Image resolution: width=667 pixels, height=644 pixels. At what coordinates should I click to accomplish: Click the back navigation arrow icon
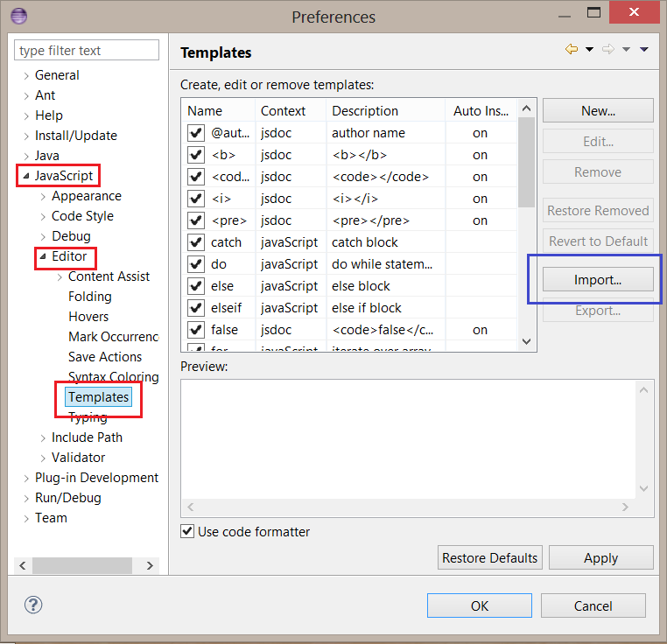[572, 49]
